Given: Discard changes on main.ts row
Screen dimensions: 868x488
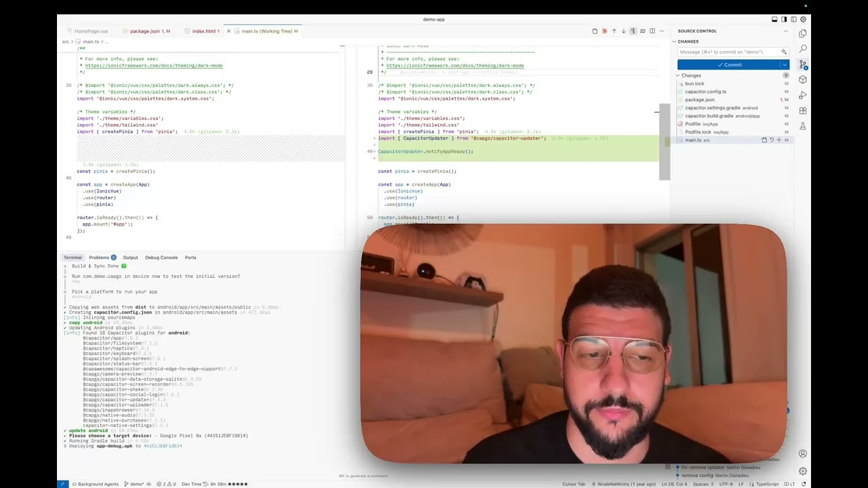Looking at the screenshot, I should (771, 140).
